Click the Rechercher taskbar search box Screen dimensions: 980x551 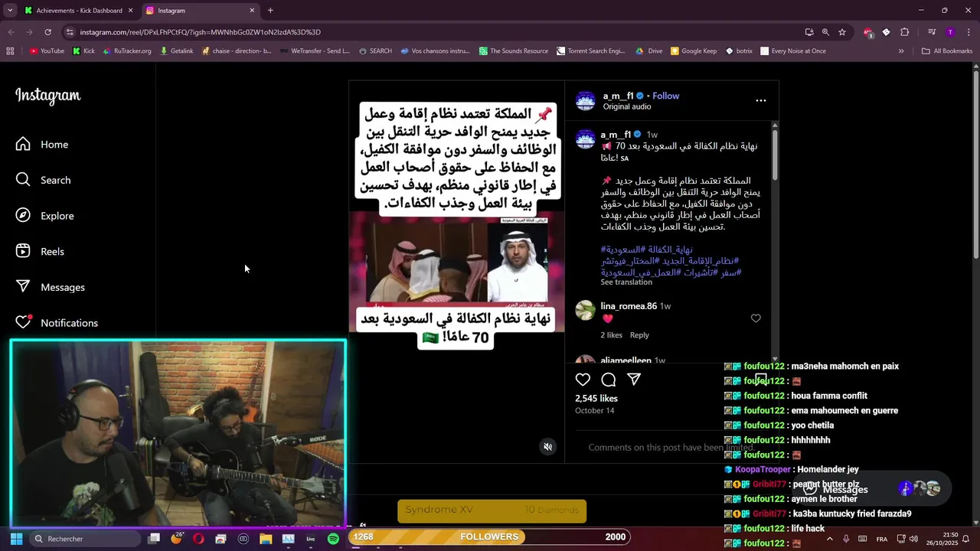coord(85,539)
